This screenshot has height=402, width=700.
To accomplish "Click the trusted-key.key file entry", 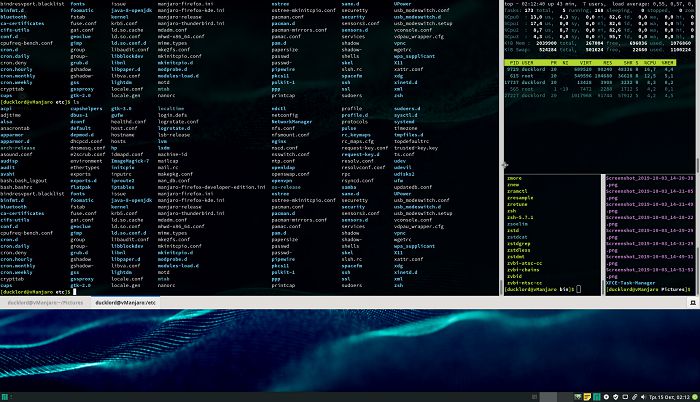I will (416, 148).
